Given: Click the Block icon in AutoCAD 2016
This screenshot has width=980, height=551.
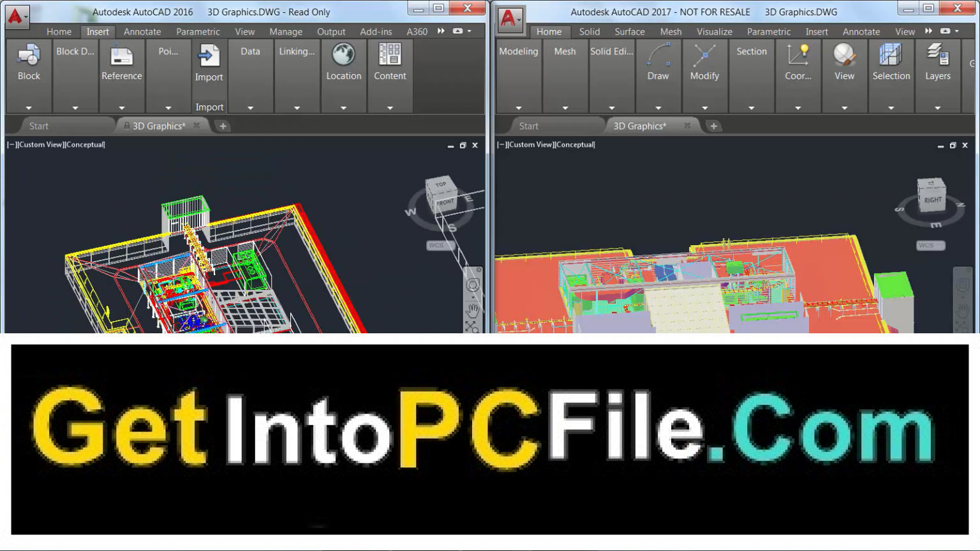Looking at the screenshot, I should point(29,56).
